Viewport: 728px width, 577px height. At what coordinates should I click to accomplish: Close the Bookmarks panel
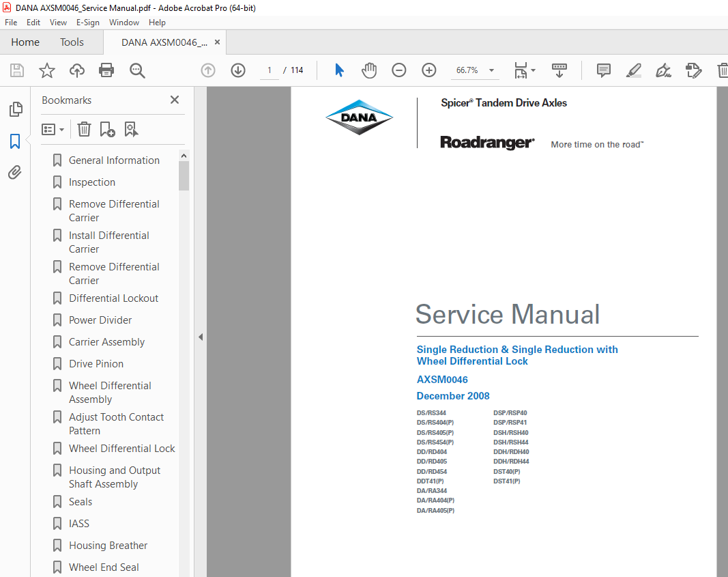point(175,100)
